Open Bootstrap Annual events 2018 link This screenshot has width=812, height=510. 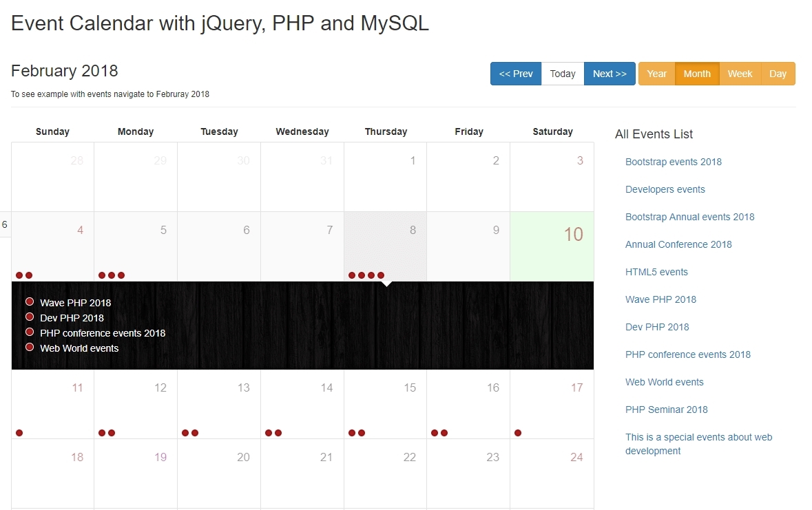tap(690, 217)
